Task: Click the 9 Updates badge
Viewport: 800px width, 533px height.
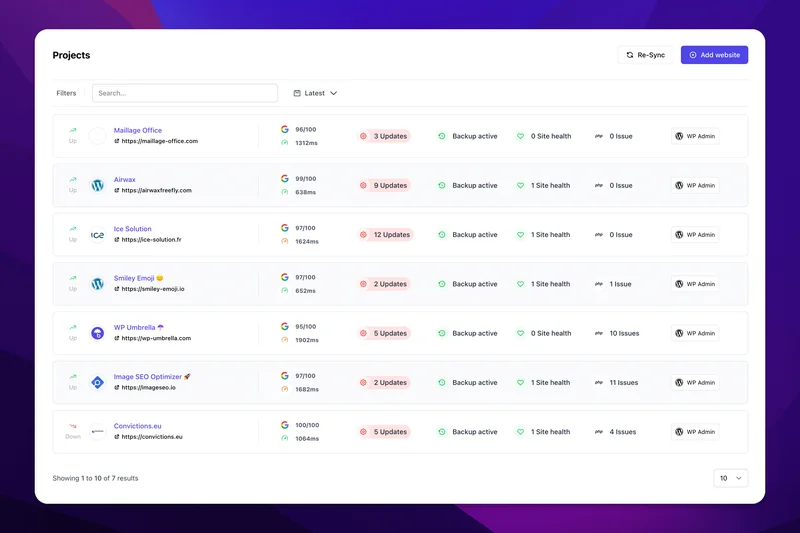Action: 384,185
